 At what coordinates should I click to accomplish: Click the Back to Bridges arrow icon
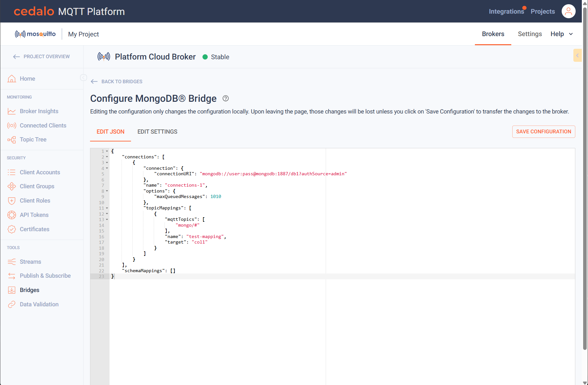tap(94, 82)
